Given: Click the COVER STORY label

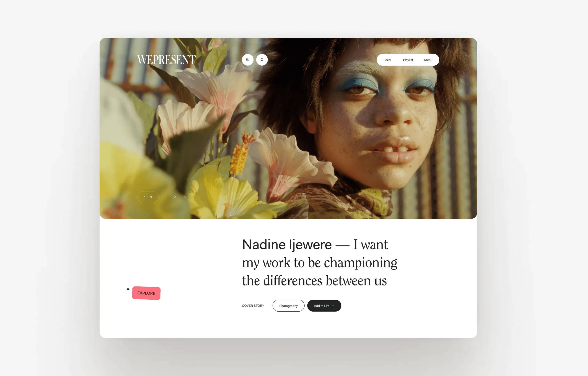Looking at the screenshot, I should coord(253,306).
